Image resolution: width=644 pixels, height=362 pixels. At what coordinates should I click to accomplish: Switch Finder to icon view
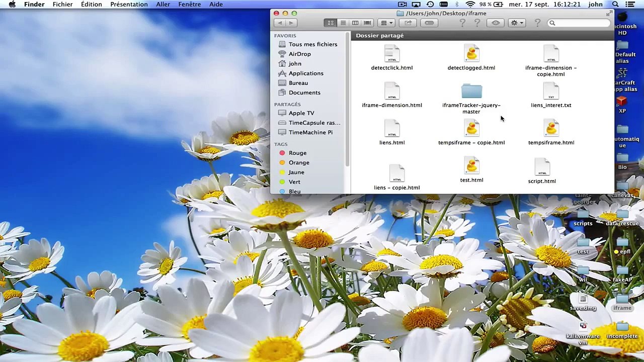(331, 23)
